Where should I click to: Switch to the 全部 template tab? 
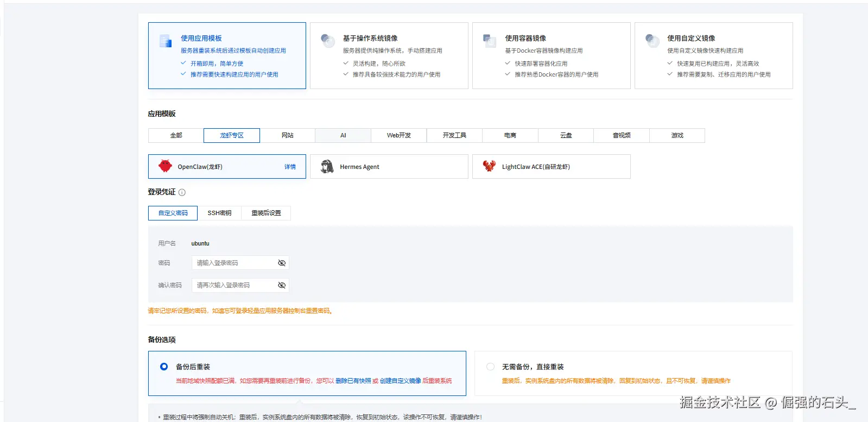tap(176, 135)
